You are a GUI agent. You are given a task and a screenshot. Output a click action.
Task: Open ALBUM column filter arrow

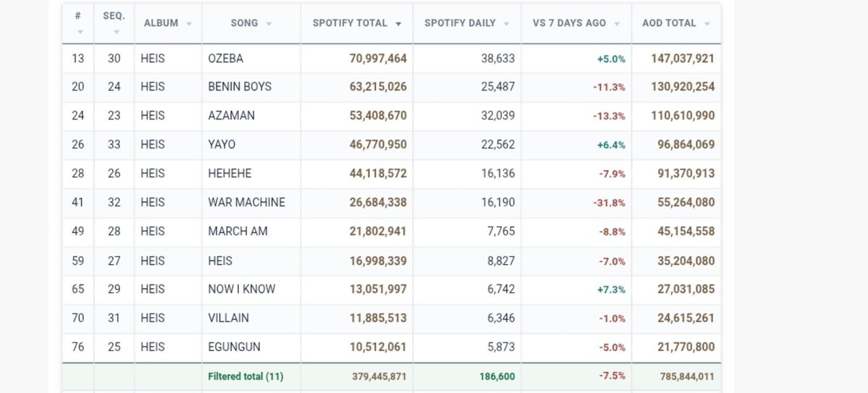click(190, 24)
